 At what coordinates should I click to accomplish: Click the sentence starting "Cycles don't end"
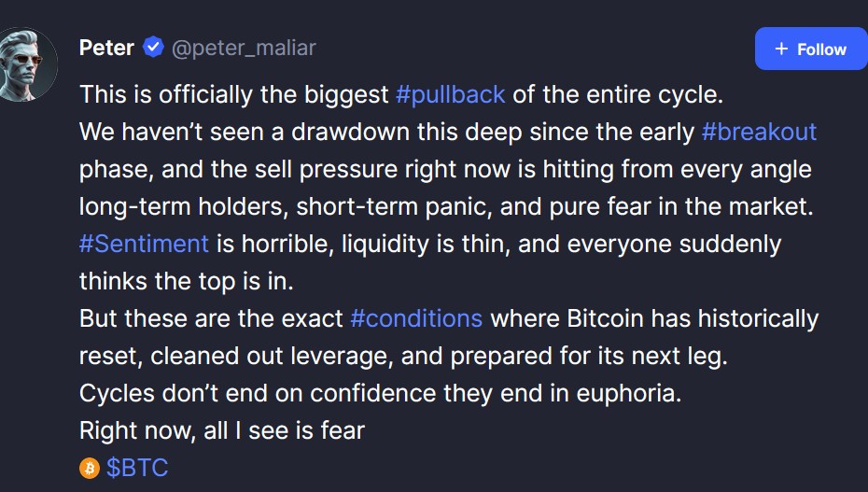(x=380, y=393)
